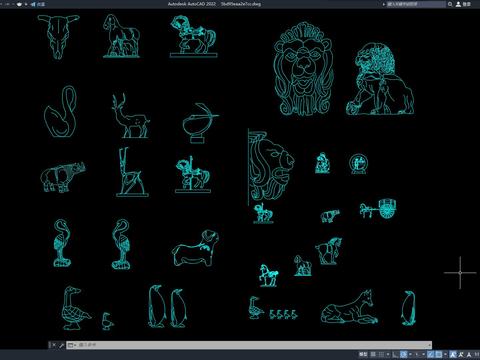Open the polar tracking angle dropdown arrow
This screenshot has height=360, width=480.
[x=410, y=354]
